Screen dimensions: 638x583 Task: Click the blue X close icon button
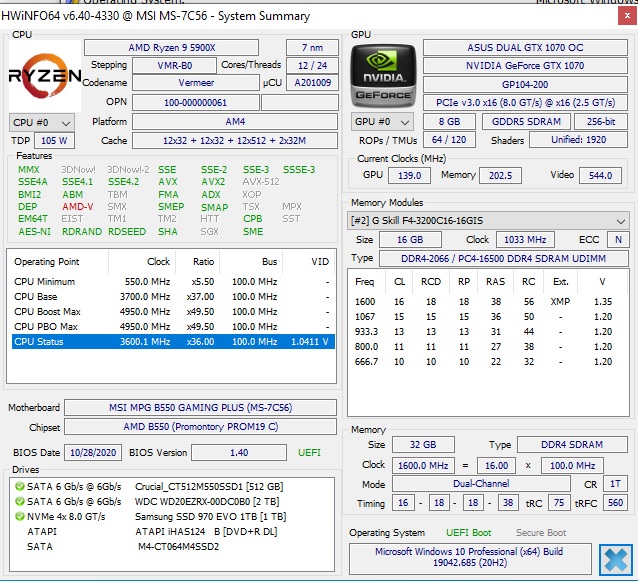point(615,560)
